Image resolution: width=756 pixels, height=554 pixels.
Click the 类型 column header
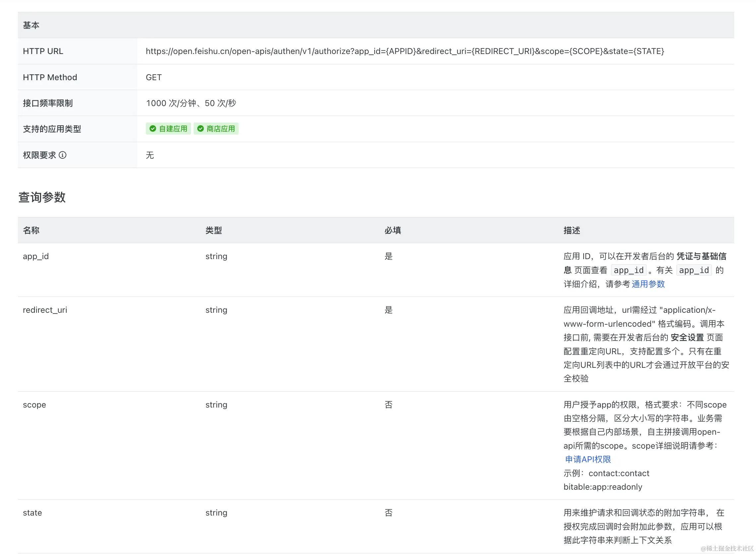click(x=214, y=230)
